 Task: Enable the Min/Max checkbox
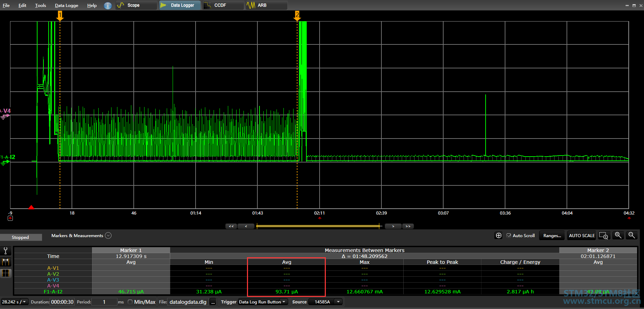(x=130, y=302)
